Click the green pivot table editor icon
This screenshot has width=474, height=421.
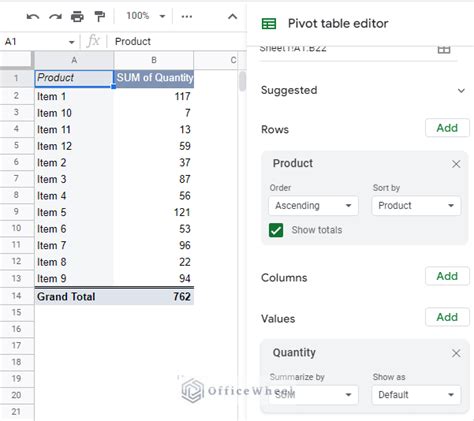(269, 24)
